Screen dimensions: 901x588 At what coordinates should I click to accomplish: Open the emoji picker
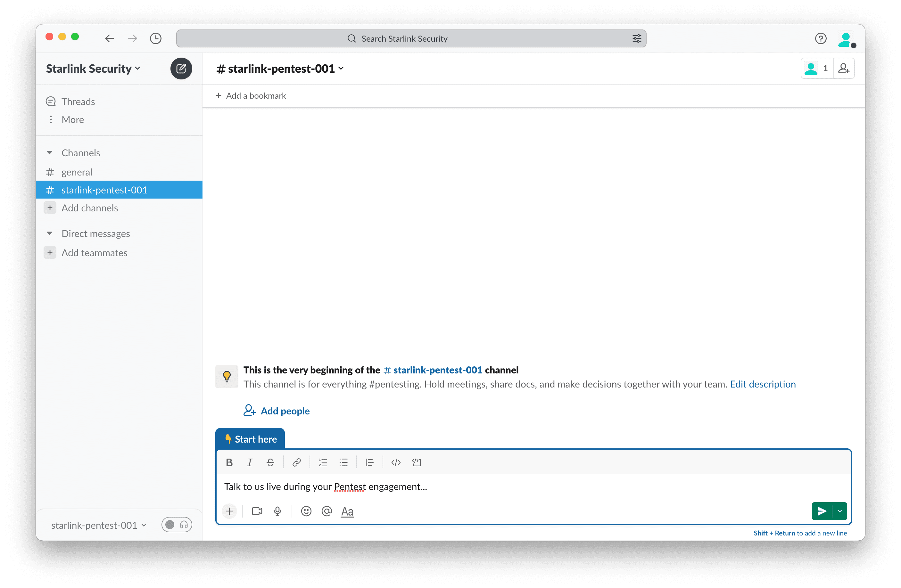pos(306,511)
